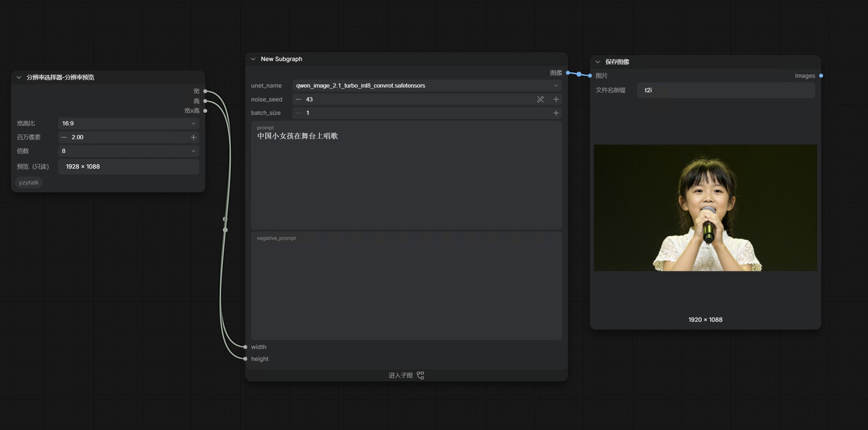Click the images output socket
Viewport: 868px width, 430px height.
pyautogui.click(x=821, y=75)
